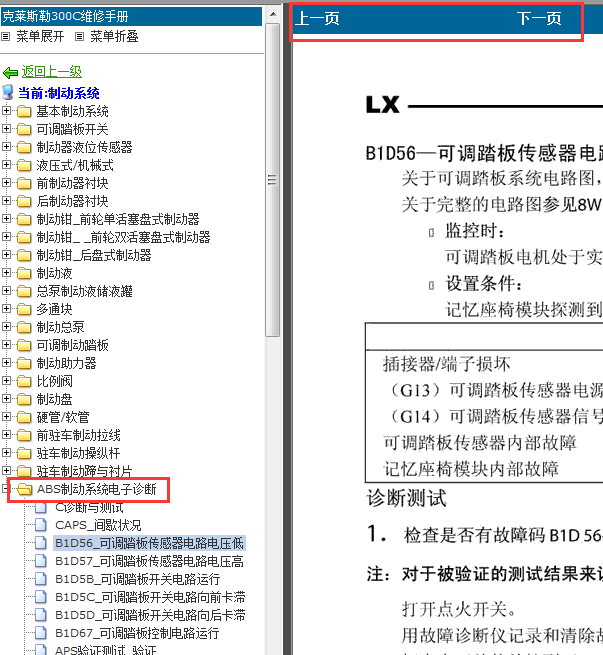The width and height of the screenshot is (603, 655).
Task: Click document icon of B1D56 entry
Action: pyautogui.click(x=41, y=543)
